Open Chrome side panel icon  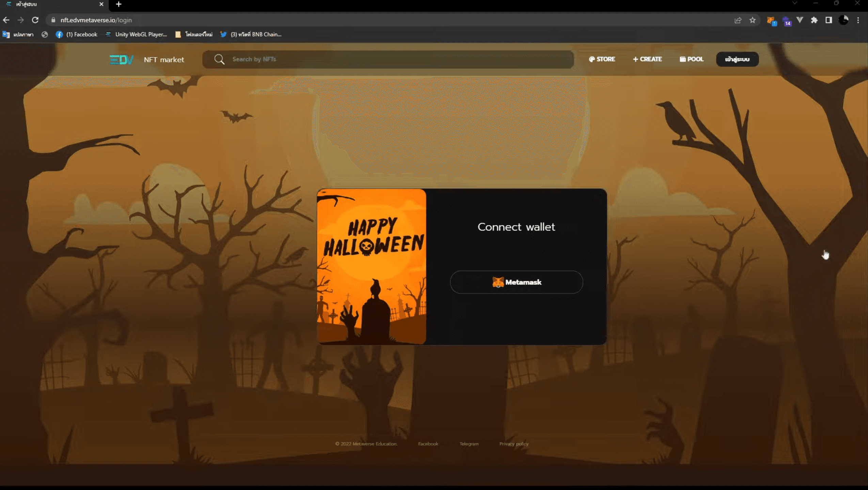coord(829,20)
